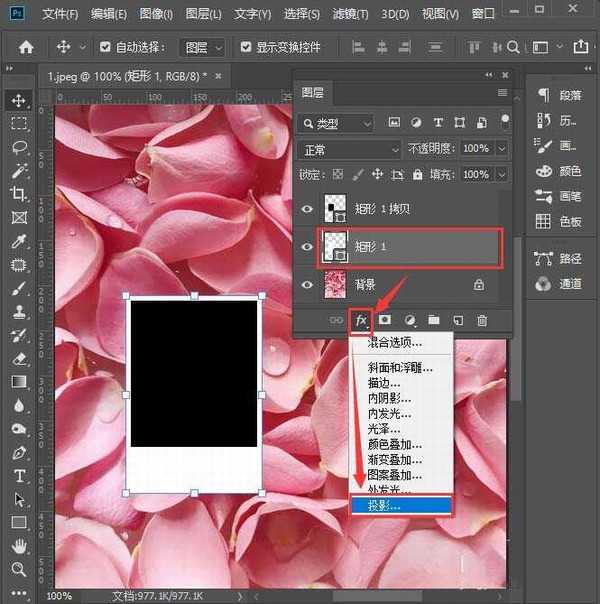Delete layer using trash icon
600x604 pixels.
point(482,320)
